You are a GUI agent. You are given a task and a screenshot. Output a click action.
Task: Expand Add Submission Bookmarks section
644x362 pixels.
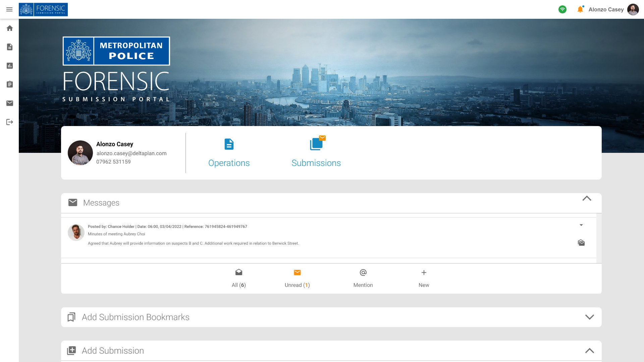click(x=589, y=317)
